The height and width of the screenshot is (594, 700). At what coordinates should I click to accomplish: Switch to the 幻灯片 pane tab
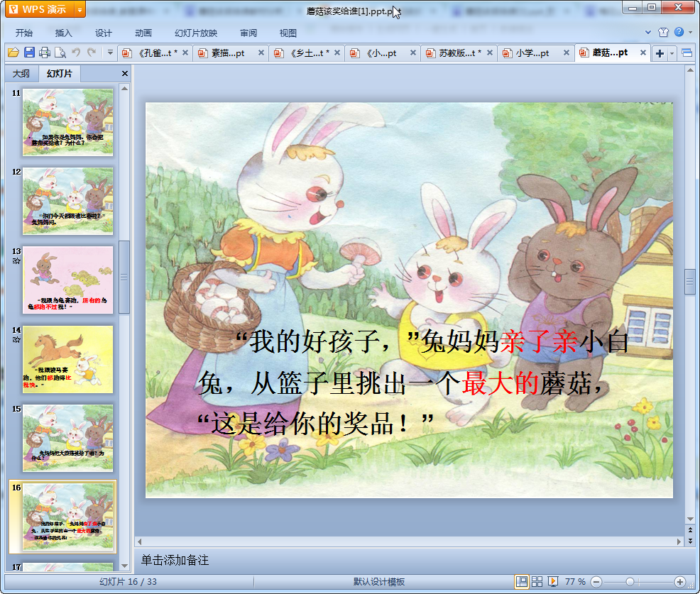tap(60, 73)
